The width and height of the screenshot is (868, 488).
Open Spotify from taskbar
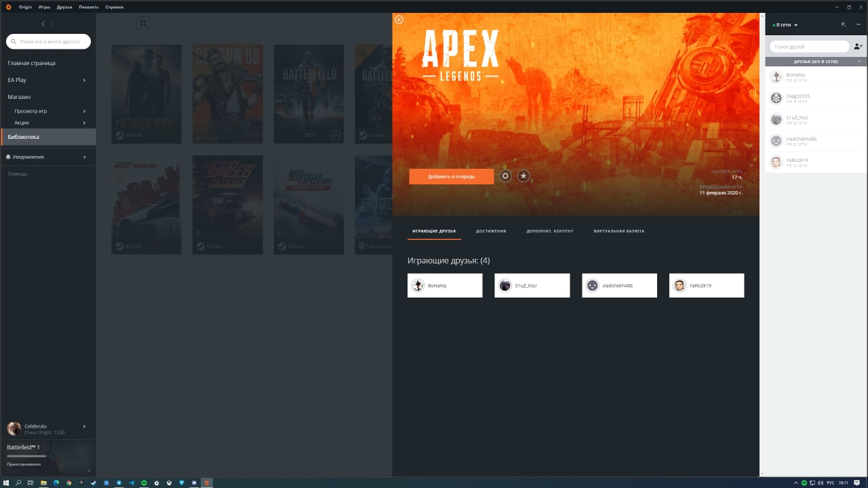pos(144,483)
